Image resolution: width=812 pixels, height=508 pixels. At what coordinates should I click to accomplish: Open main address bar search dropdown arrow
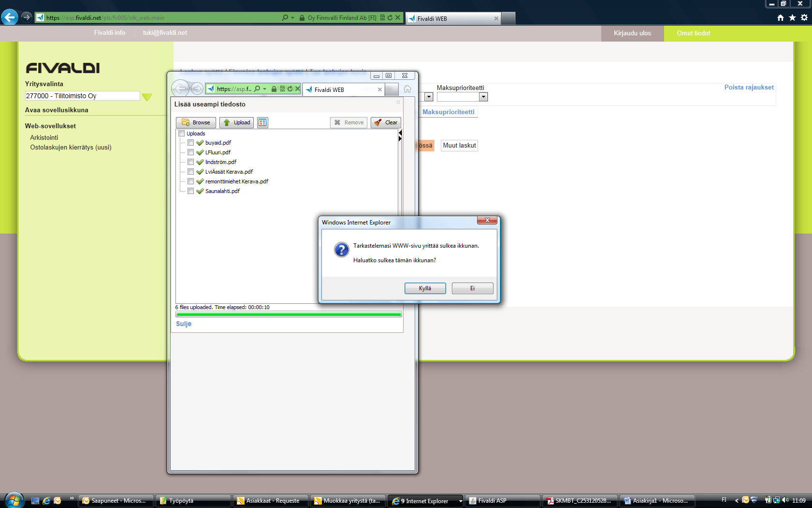tap(292, 18)
